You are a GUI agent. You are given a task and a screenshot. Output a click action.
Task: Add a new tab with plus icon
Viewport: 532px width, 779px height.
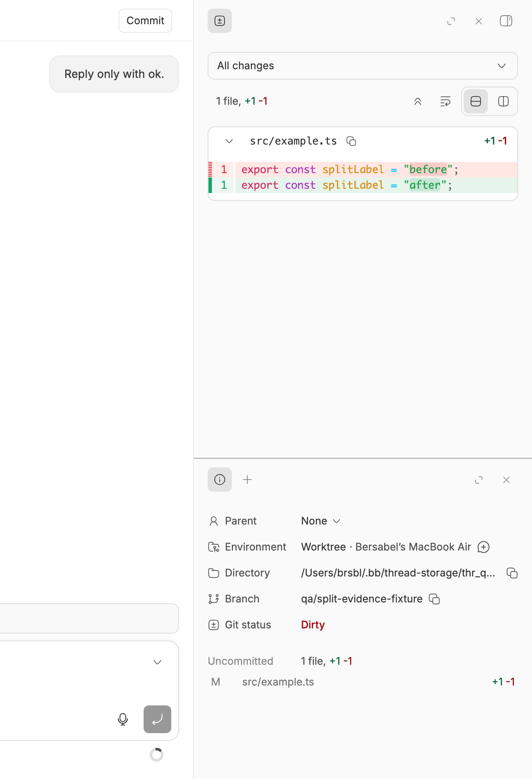pos(247,480)
